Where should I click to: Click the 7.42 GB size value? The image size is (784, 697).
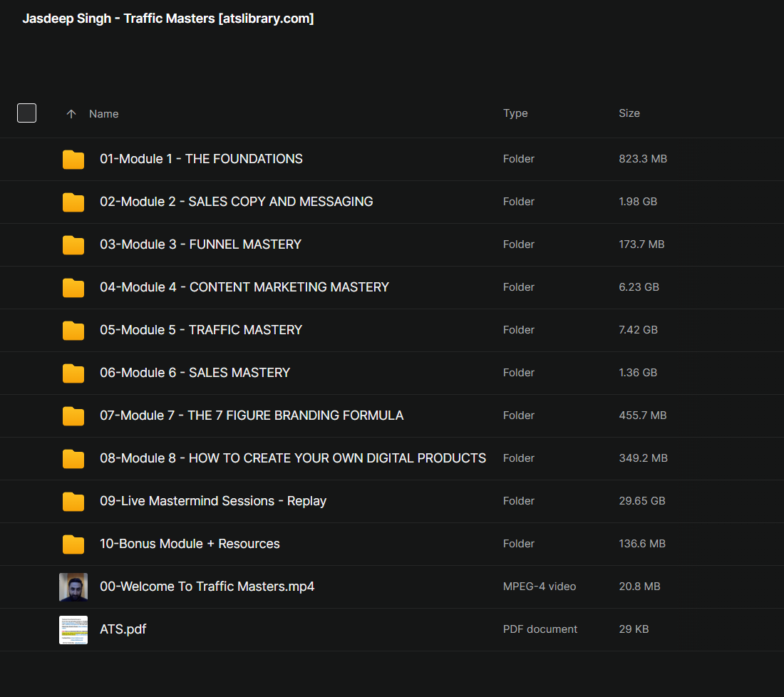pos(638,330)
